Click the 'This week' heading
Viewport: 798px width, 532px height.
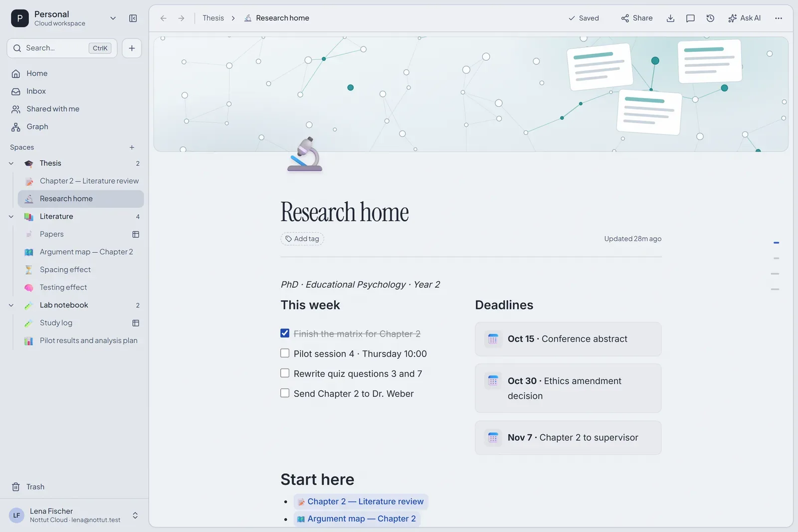310,305
